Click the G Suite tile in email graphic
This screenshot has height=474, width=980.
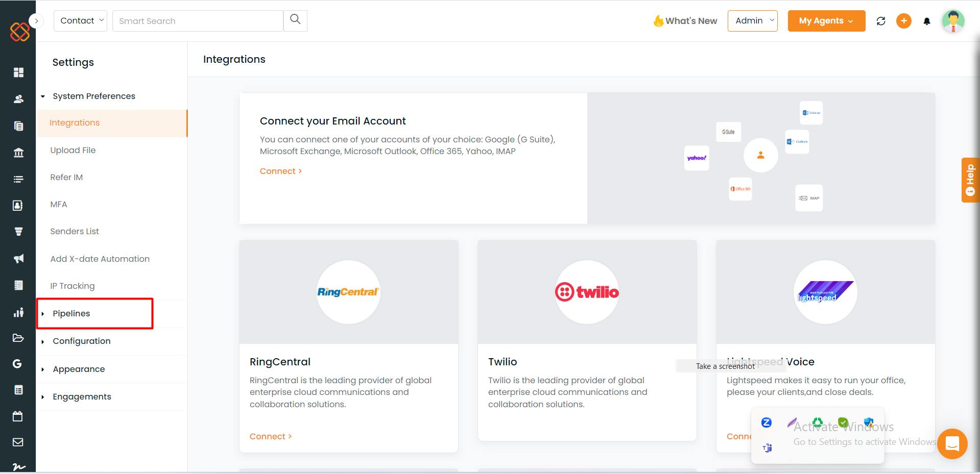click(728, 132)
